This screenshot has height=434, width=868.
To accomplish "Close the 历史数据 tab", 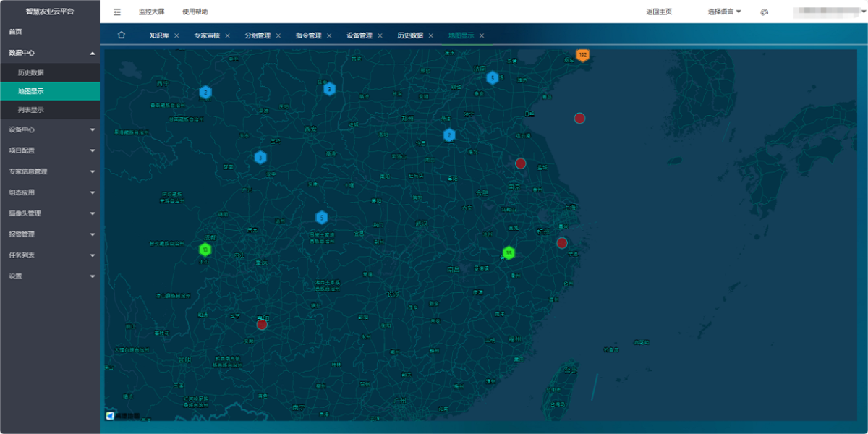I will (431, 35).
